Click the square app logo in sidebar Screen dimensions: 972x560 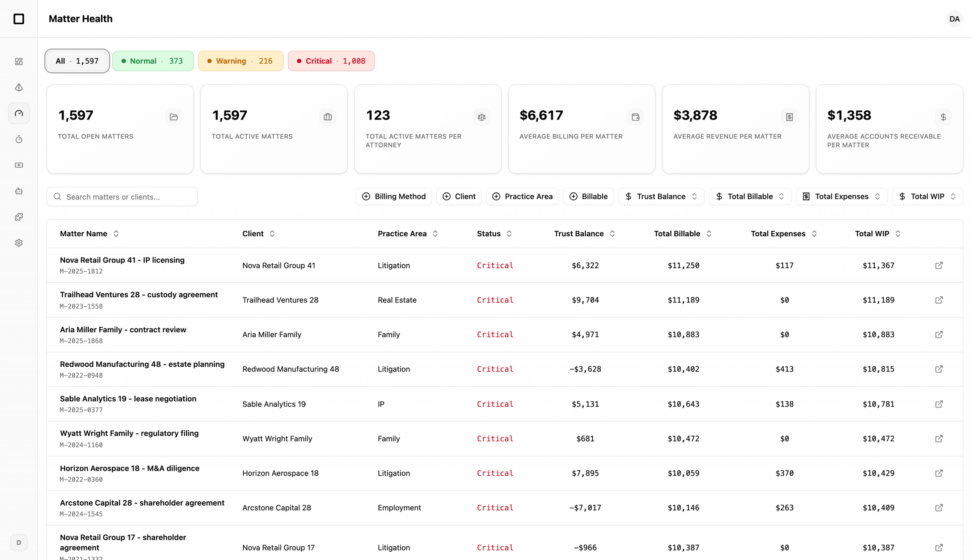coord(19,19)
